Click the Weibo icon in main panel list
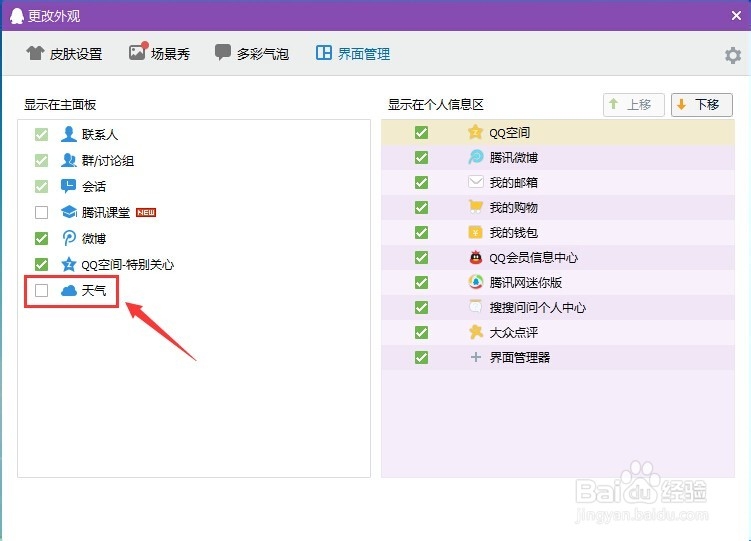751x541 pixels. pos(69,238)
